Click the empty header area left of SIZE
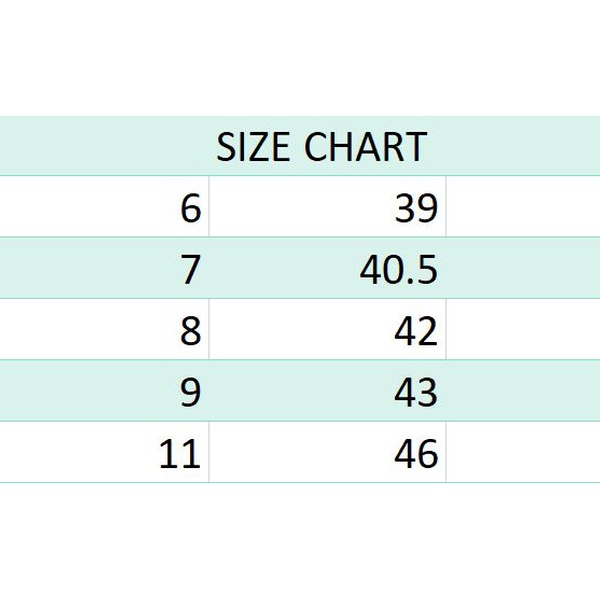Screen dimensions: 600x600 [100, 148]
